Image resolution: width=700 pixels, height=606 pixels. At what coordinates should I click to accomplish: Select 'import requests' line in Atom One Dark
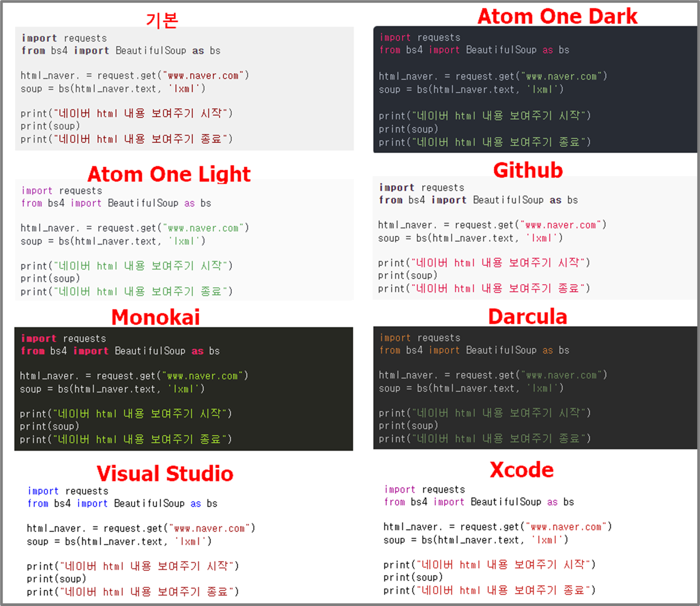[x=420, y=37]
